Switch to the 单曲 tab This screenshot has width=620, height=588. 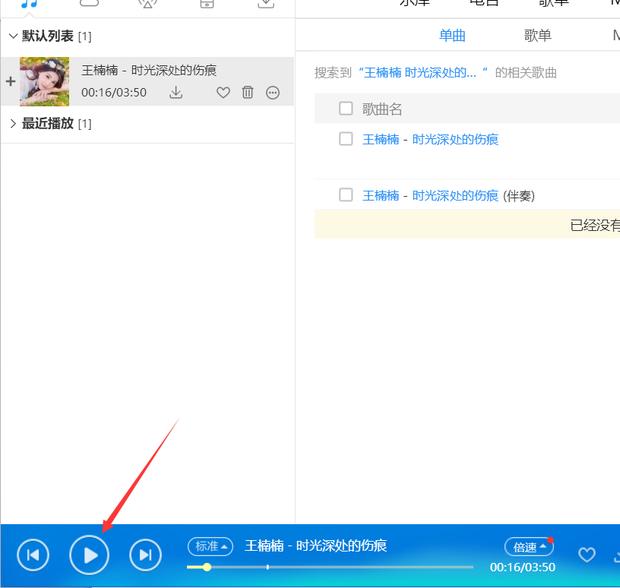[x=452, y=36]
